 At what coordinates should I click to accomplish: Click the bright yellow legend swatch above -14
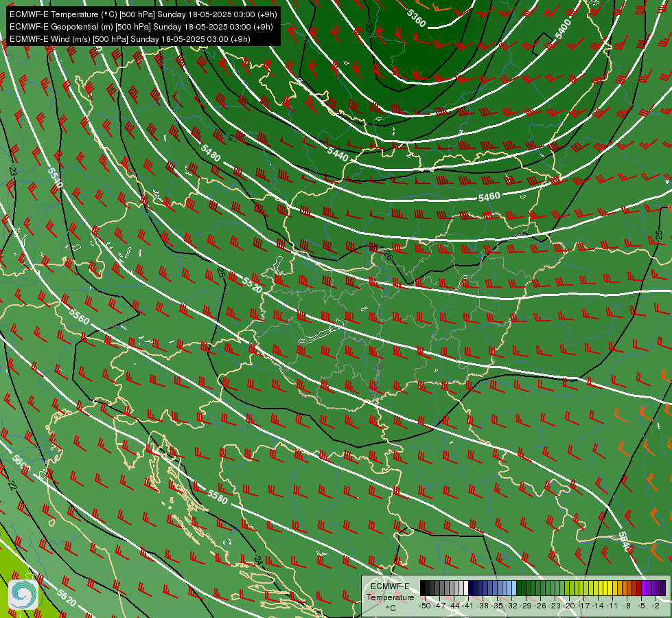click(x=601, y=588)
